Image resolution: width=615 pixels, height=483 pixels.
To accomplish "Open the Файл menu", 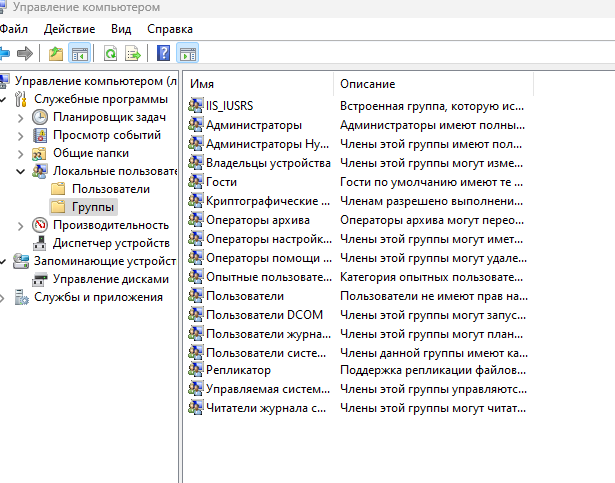I will [x=13, y=29].
